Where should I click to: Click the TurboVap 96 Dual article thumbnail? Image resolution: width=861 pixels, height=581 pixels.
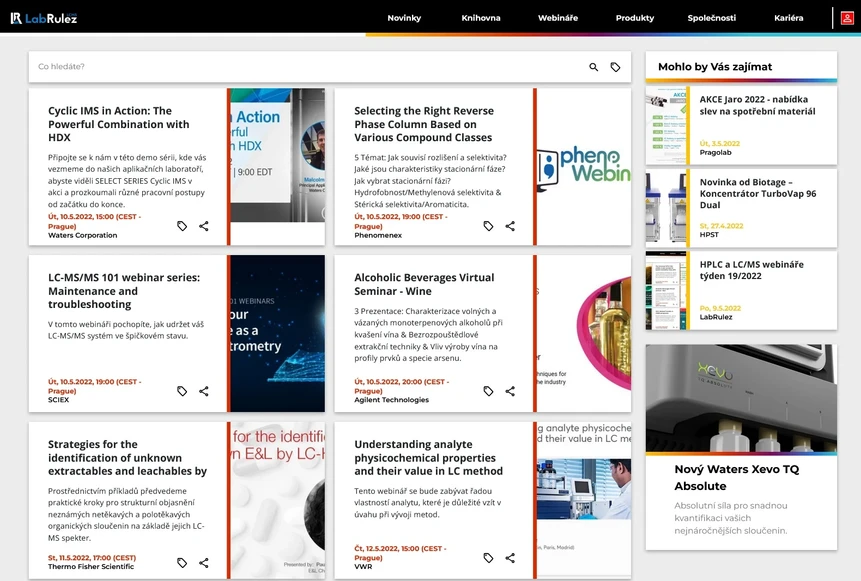[666, 208]
